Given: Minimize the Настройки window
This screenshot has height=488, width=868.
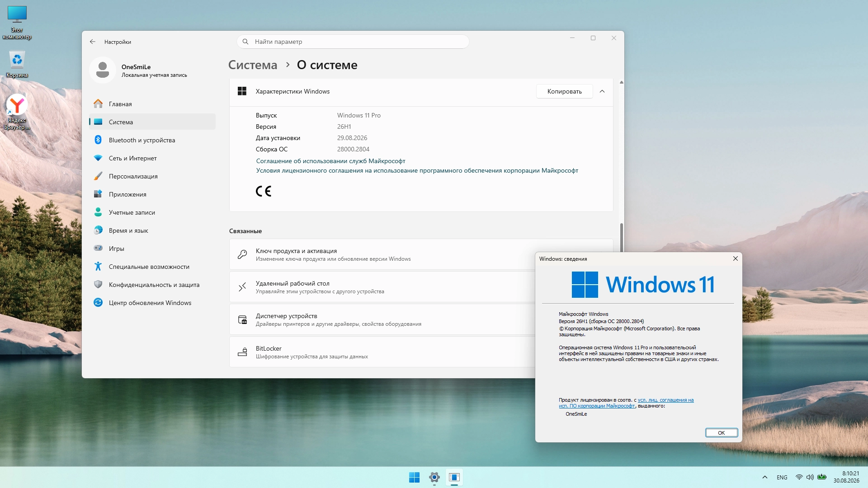Looking at the screenshot, I should click(572, 38).
